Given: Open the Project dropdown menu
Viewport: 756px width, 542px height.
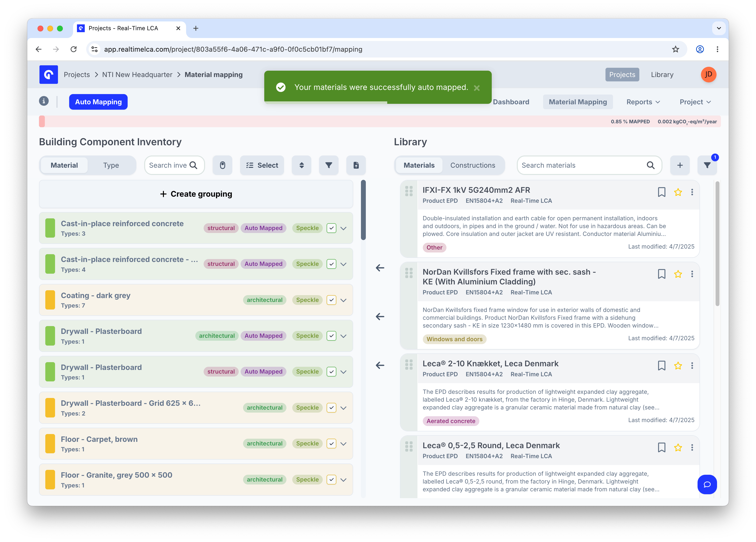Looking at the screenshot, I should click(695, 102).
